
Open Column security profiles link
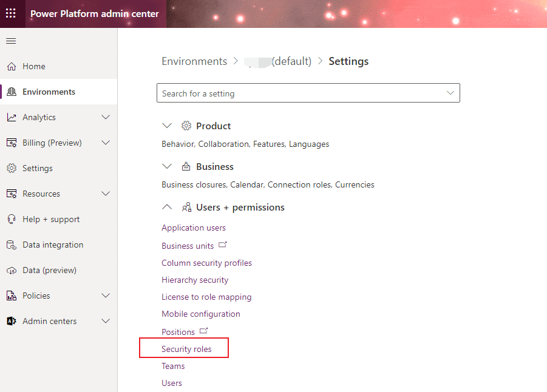(206, 263)
